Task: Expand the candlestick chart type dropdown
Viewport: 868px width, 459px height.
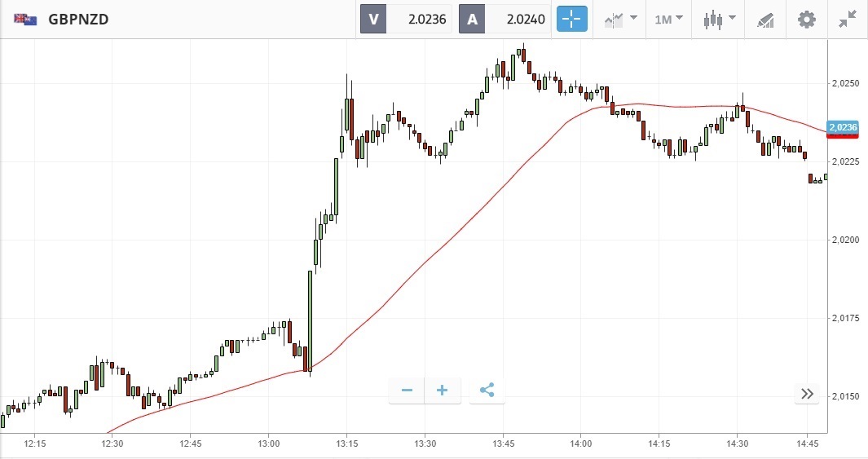Action: (x=720, y=19)
